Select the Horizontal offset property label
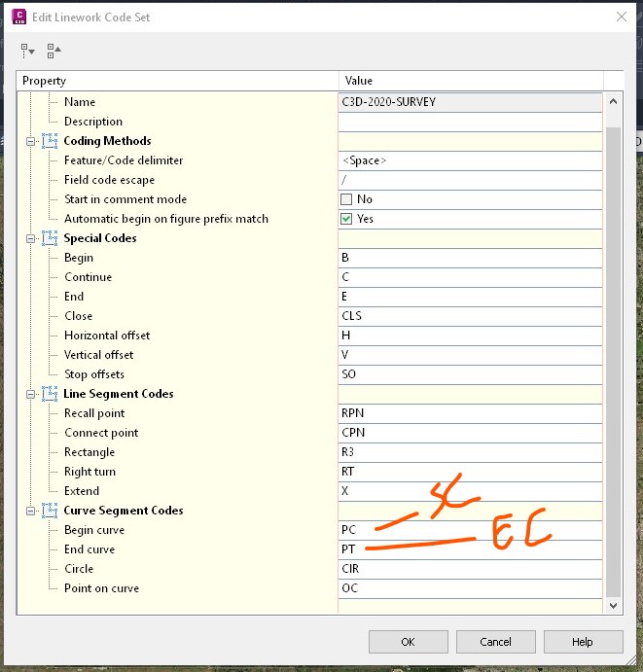Screen dimensions: 643x672 (107, 336)
